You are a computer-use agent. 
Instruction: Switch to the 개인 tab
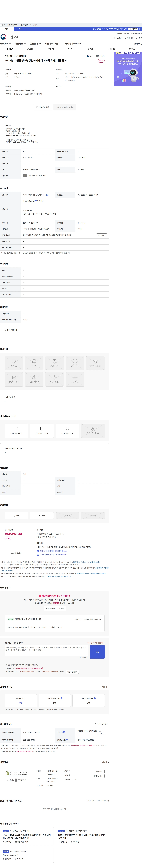click(7, 29)
